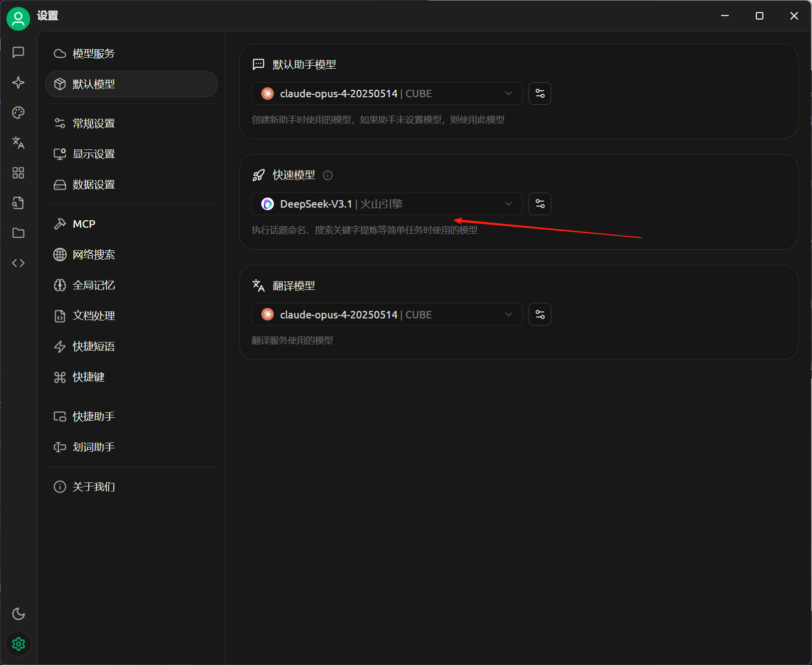Click the info icon next to 快速模型
The height and width of the screenshot is (665, 812).
328,175
